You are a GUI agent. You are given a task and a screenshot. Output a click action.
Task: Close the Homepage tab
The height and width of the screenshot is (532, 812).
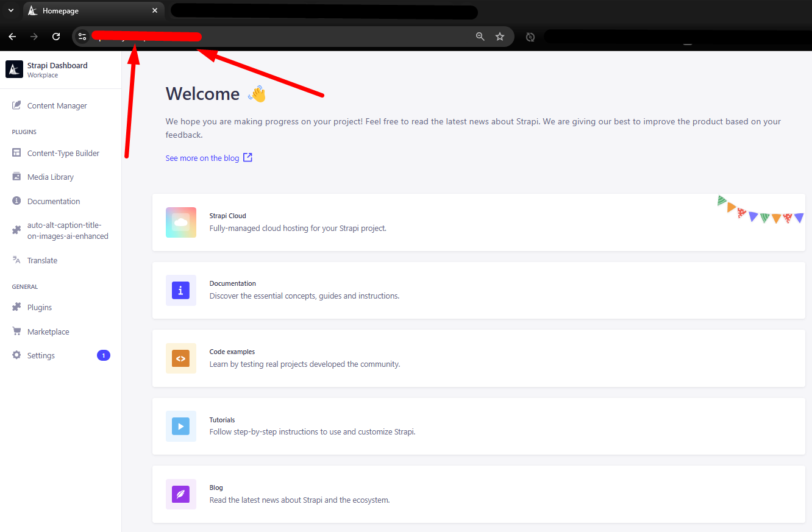point(155,10)
